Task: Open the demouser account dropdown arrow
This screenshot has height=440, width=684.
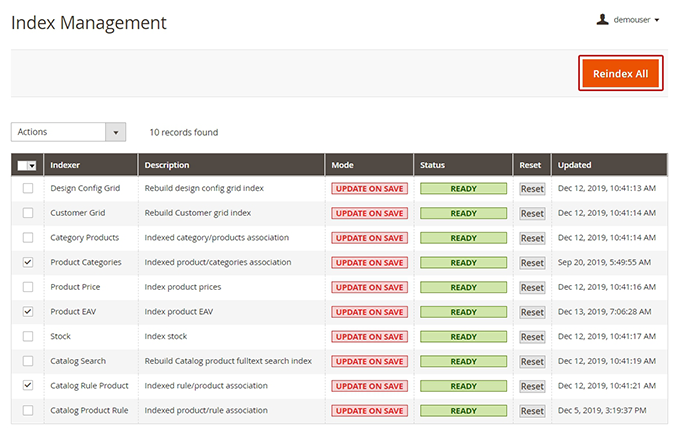Action: [x=657, y=20]
